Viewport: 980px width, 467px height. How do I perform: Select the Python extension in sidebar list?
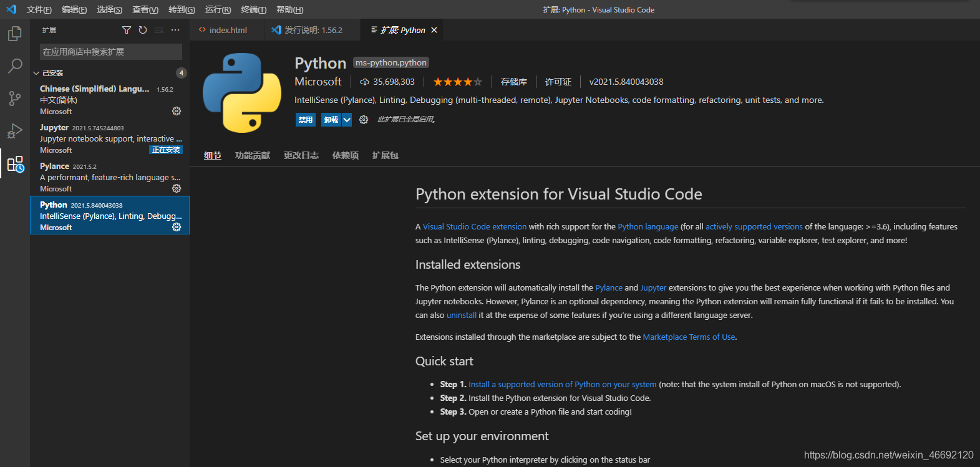[110, 215]
